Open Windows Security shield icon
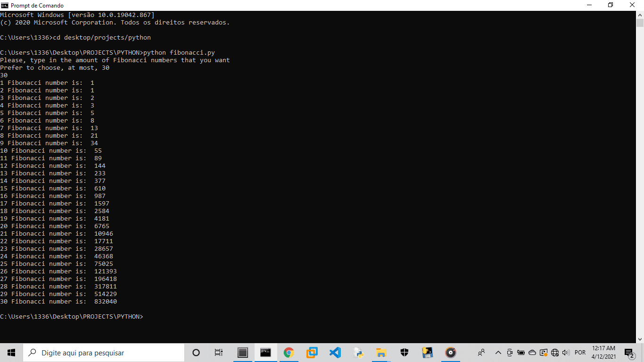644x362 pixels. click(x=404, y=353)
